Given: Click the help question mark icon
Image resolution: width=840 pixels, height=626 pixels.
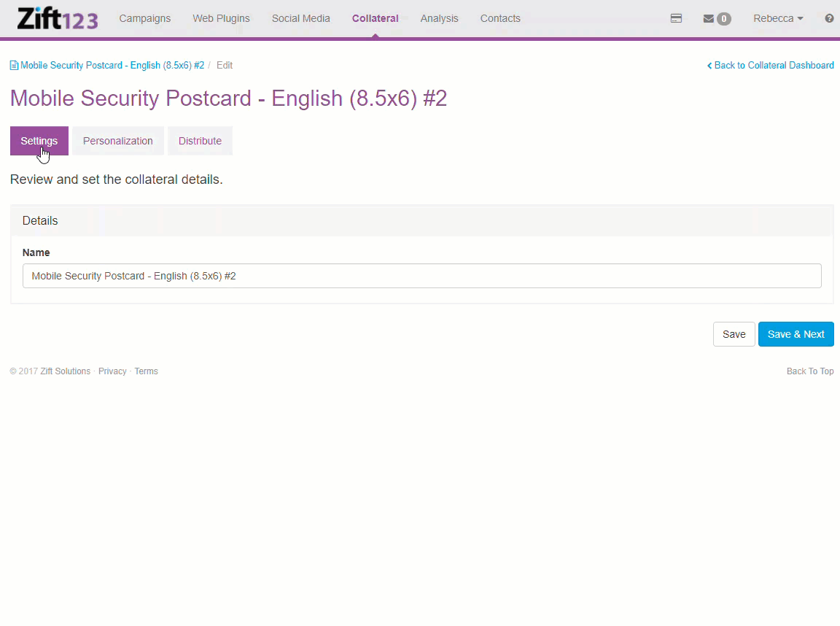Looking at the screenshot, I should click(x=829, y=18).
